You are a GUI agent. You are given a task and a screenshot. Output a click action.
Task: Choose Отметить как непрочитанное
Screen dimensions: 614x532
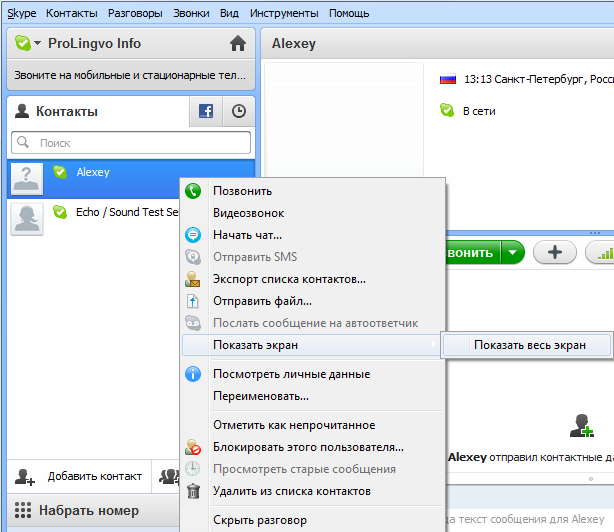tap(314, 425)
